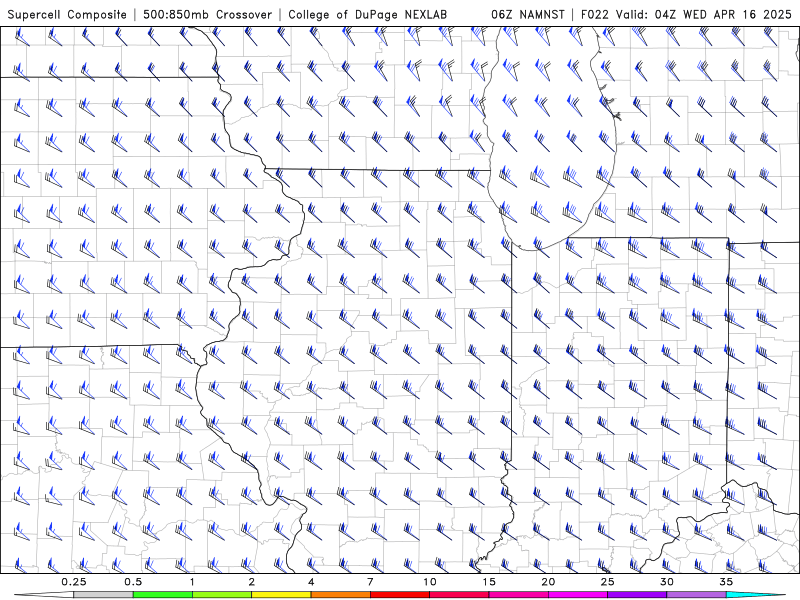Click the colorbar label 25
This screenshot has height=600, width=800.
608,582
